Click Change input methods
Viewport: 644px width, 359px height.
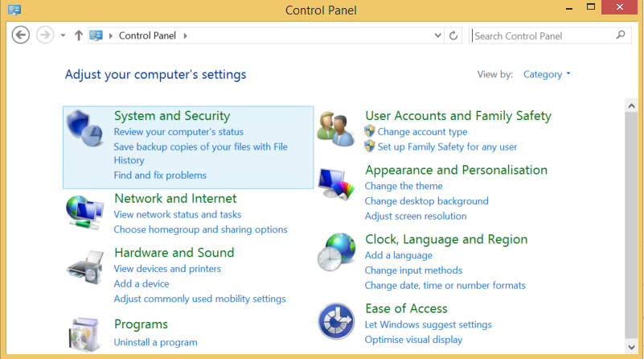coord(413,270)
